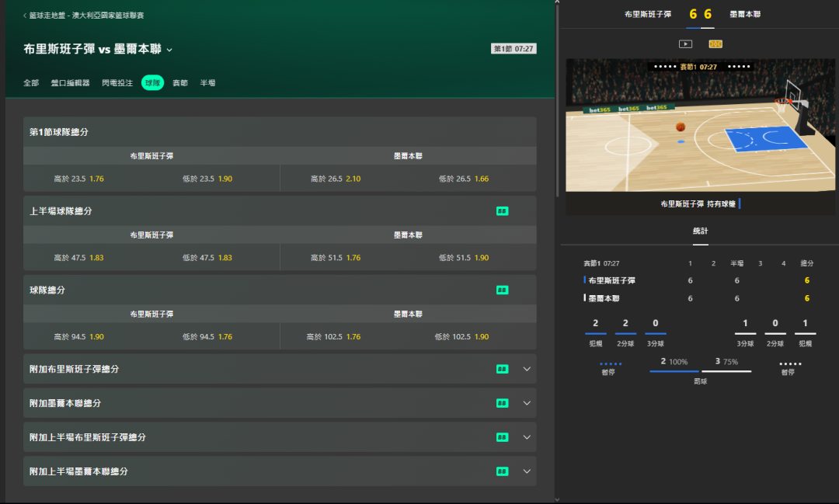Viewport: 839px width, 504px height.
Task: Choose 低於 51.5 at 1.90
Action: [x=463, y=257]
